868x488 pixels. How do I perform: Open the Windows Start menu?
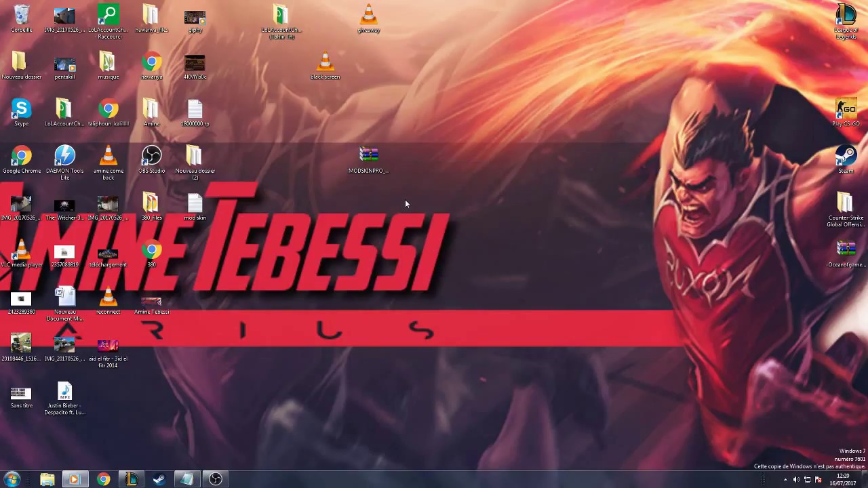point(12,479)
